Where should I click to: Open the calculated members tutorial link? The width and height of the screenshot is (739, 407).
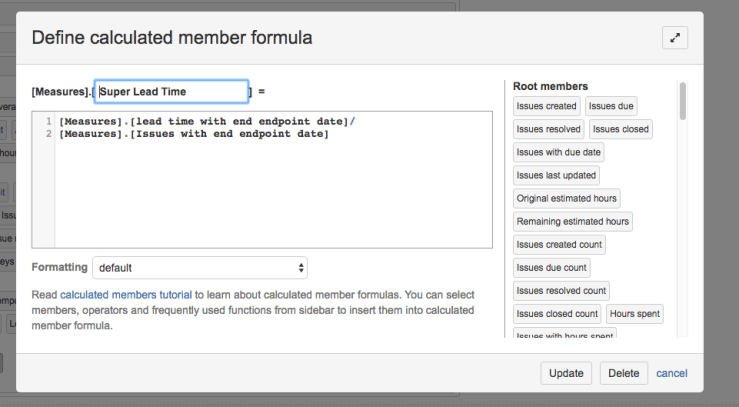pyautogui.click(x=126, y=295)
